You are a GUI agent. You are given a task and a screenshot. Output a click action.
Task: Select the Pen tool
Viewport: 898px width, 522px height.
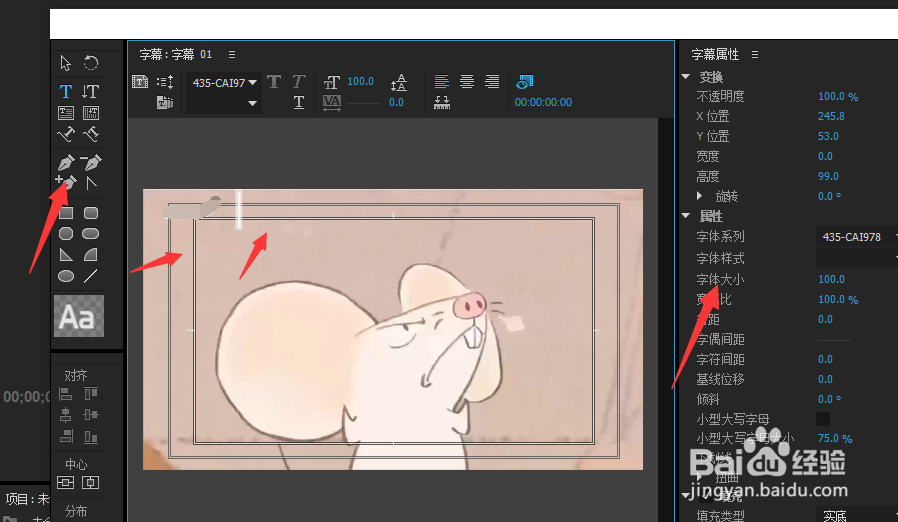point(66,162)
